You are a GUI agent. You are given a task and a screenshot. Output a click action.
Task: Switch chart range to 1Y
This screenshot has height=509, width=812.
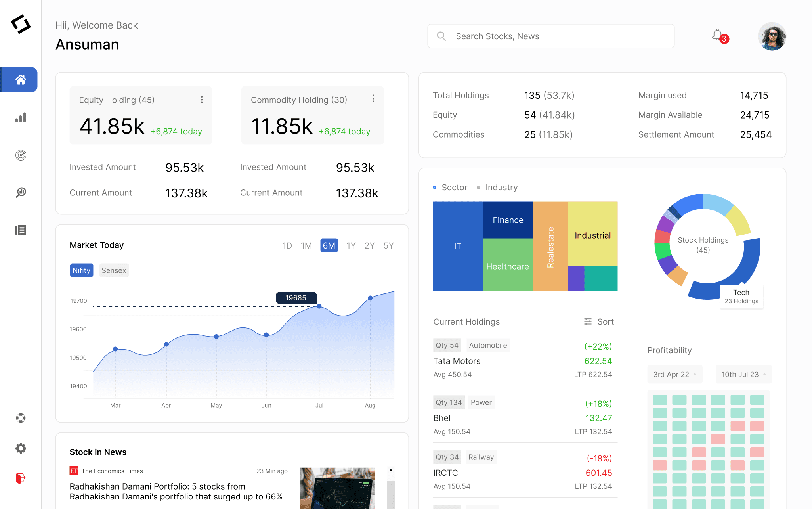coord(351,245)
